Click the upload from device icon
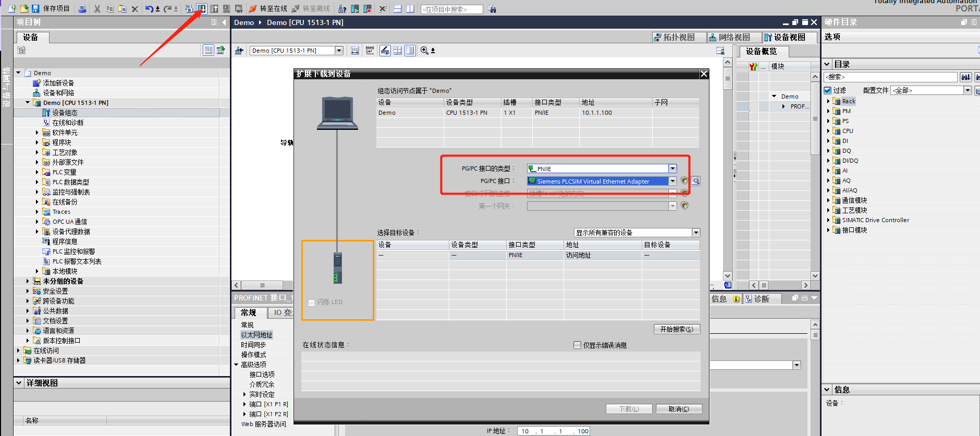This screenshot has height=436, width=980. click(x=214, y=9)
